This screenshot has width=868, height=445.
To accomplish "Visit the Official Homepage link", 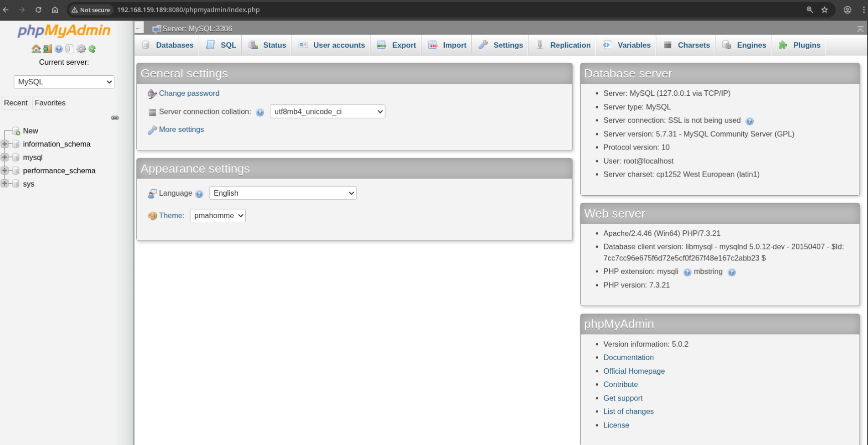I will [x=634, y=371].
